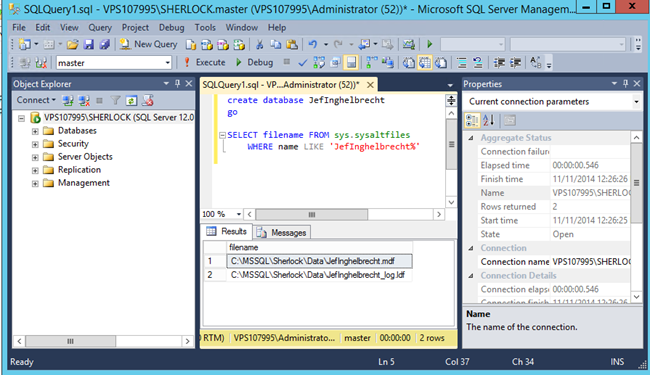
Task: Expand the Replication folder node
Action: point(35,170)
